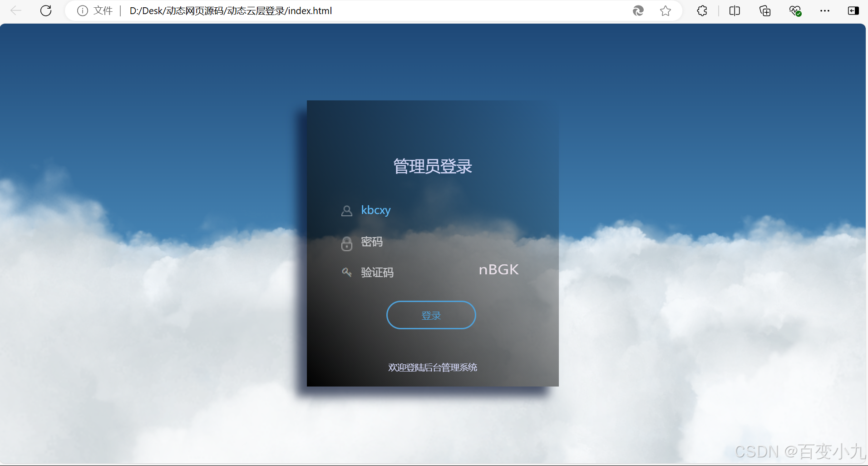Click the user avatar icon beside kbcxy
Viewport: 868px width, 466px height.
pyautogui.click(x=347, y=211)
